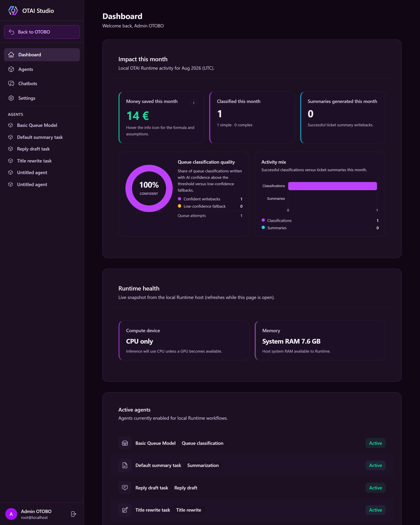Viewport: 420px width, 525px height.
Task: Click the purple Classifications legend dot
Action: tap(263, 220)
